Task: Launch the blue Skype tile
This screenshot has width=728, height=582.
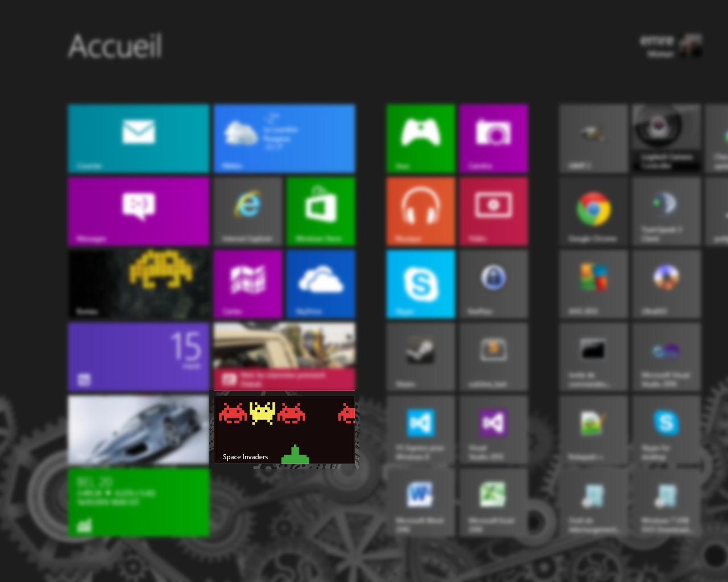Action: click(420, 284)
